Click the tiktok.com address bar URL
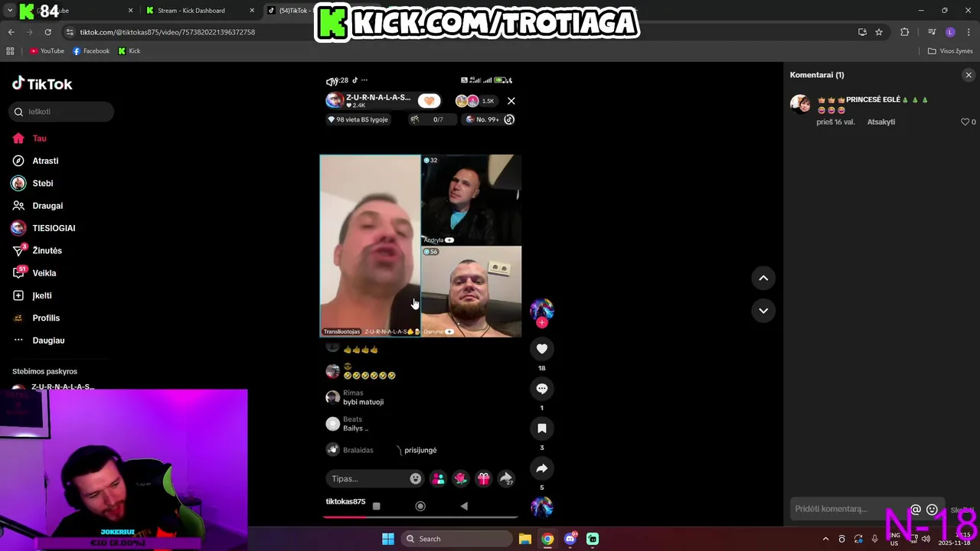 pos(168,32)
